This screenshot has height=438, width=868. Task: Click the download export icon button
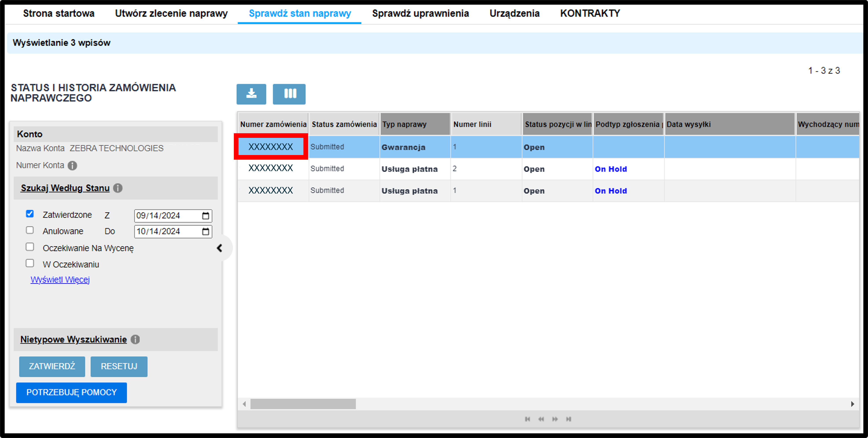click(x=251, y=94)
